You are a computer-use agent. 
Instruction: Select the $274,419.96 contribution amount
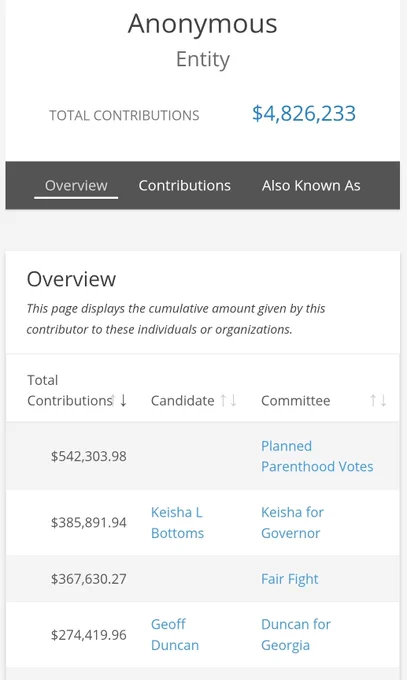(x=89, y=635)
